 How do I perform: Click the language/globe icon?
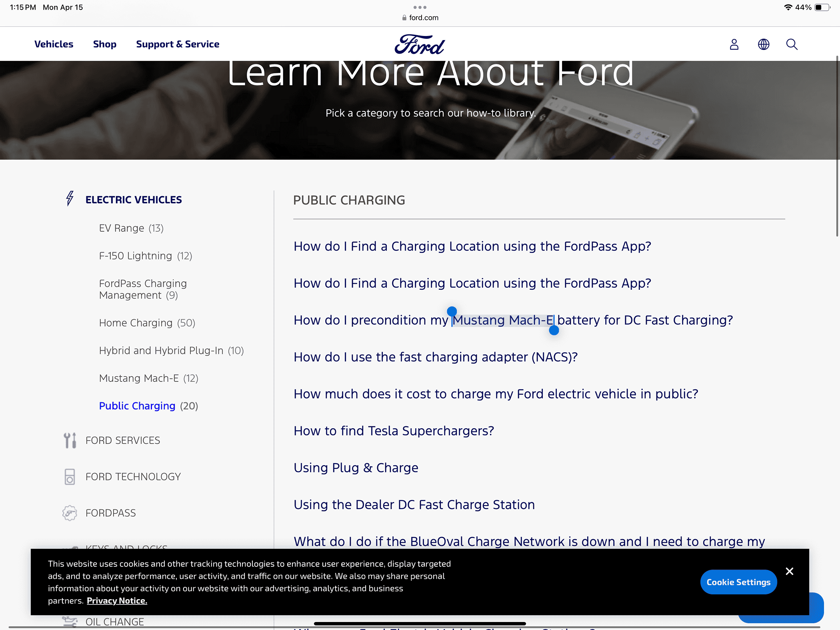(763, 44)
